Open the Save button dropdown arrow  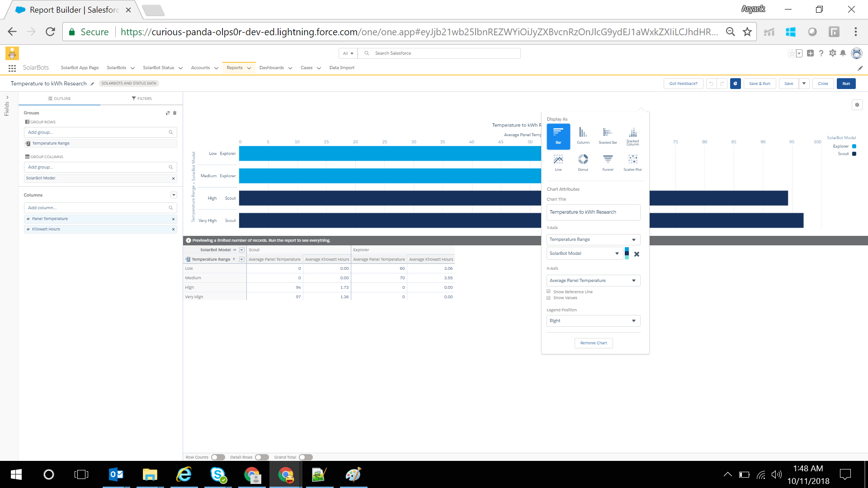[804, 84]
